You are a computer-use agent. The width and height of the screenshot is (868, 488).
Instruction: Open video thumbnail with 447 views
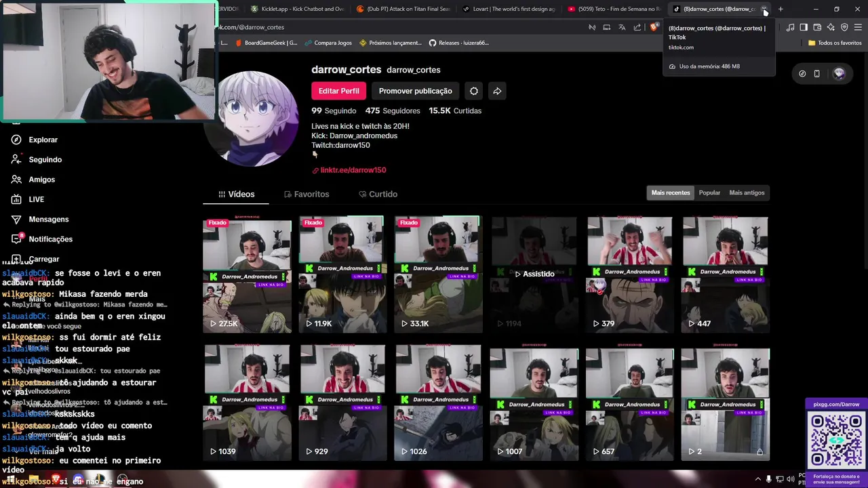pos(726,274)
